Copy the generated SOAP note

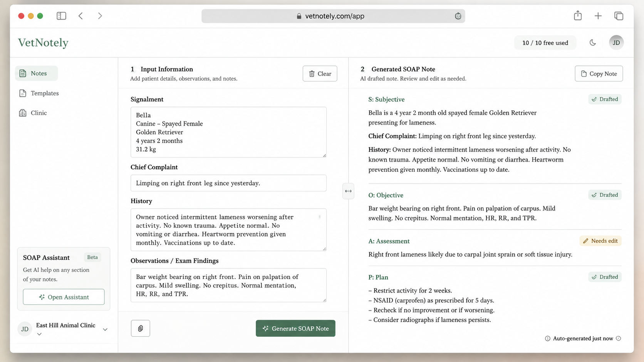(599, 73)
